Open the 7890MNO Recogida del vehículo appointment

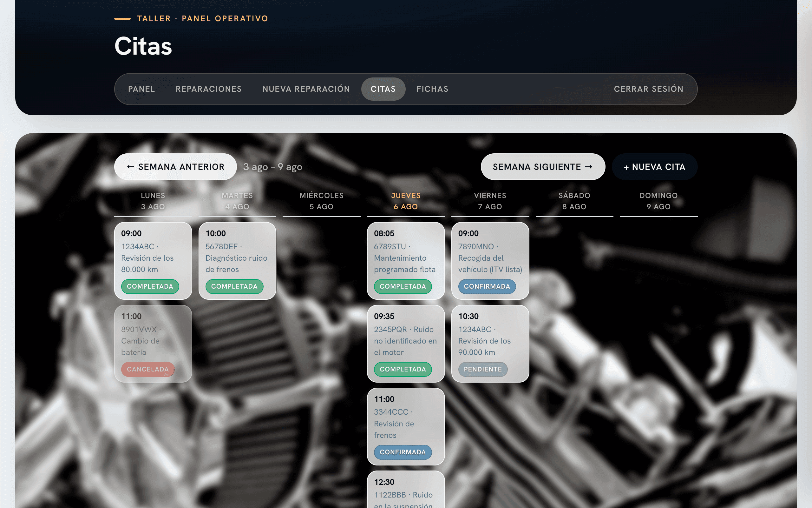click(490, 261)
